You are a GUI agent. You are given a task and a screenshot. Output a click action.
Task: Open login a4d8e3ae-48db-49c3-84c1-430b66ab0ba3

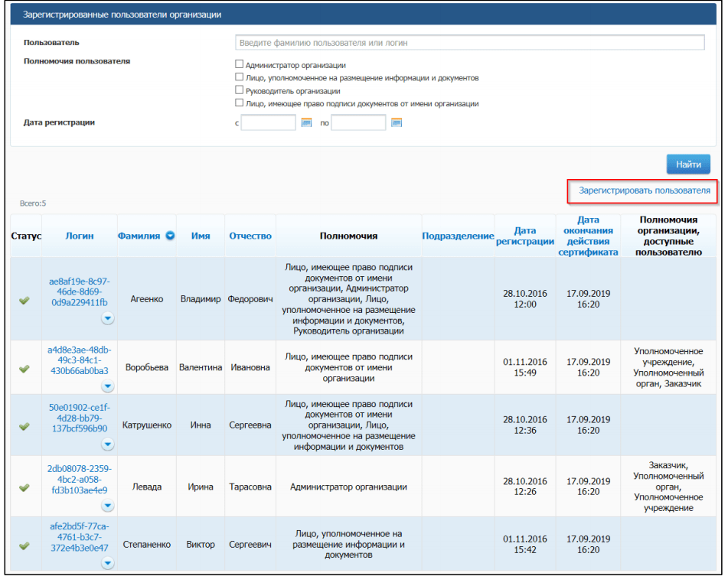(x=80, y=360)
